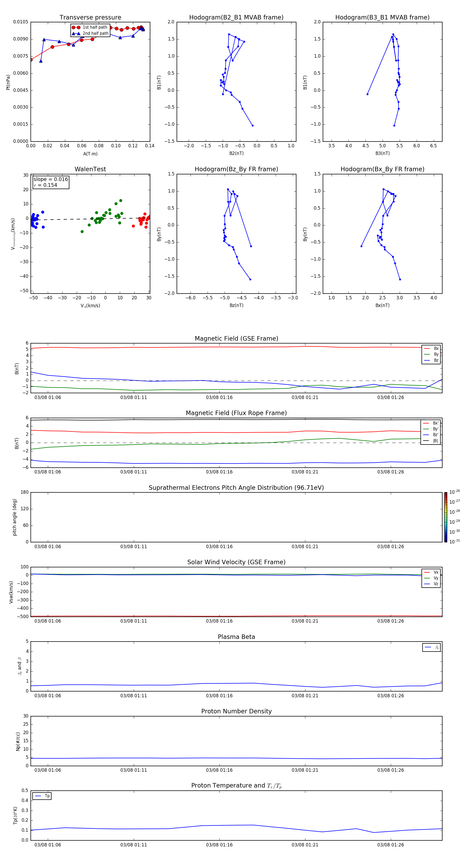473x868 pixels.
Task: Click the V_A(km/s) x-axis label
Action: tap(90, 306)
